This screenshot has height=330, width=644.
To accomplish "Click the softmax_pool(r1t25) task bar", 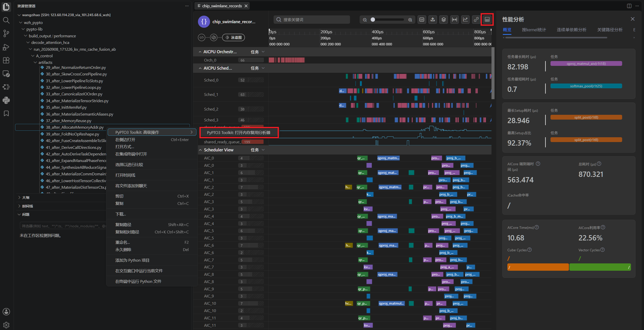I will pyautogui.click(x=586, y=86).
